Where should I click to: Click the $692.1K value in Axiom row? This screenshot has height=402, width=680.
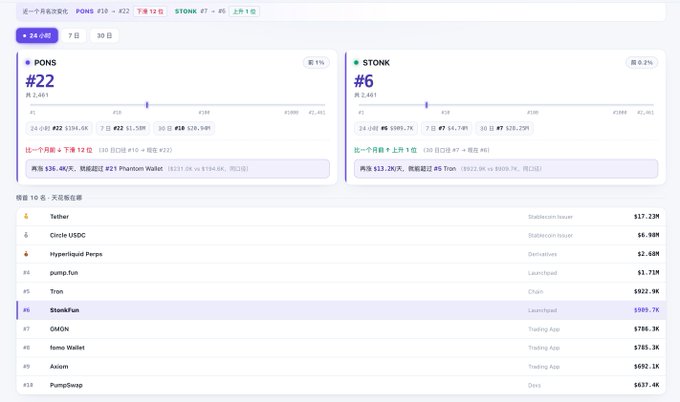[x=646, y=366]
